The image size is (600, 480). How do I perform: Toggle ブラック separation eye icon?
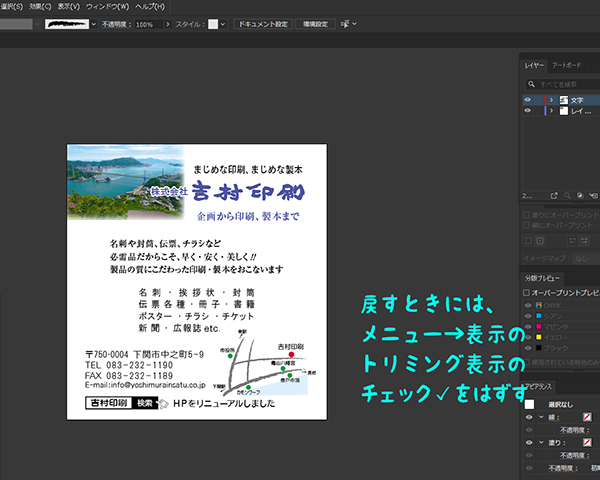pos(528,348)
